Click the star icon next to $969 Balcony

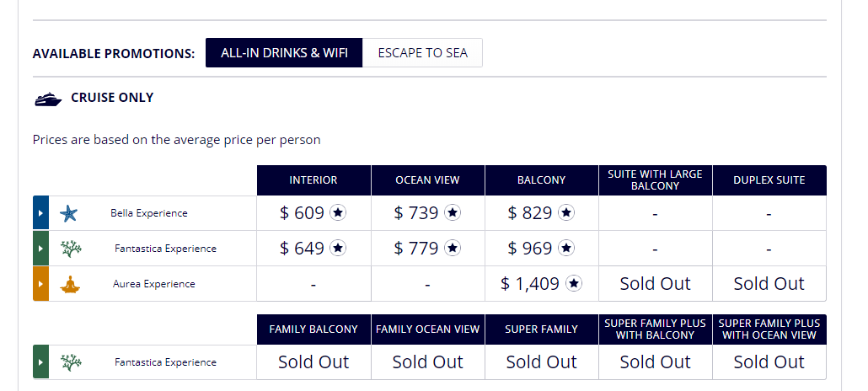[x=566, y=249]
